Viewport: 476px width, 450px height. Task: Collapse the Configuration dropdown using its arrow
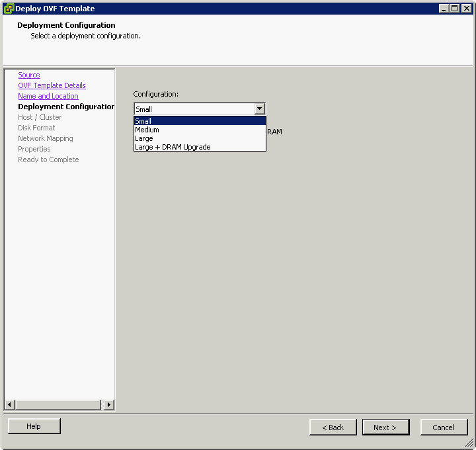tap(259, 109)
